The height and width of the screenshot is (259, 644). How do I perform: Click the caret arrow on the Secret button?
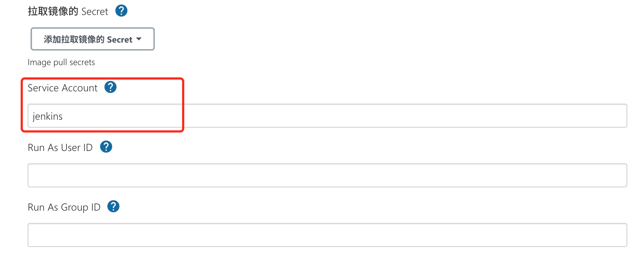[139, 39]
